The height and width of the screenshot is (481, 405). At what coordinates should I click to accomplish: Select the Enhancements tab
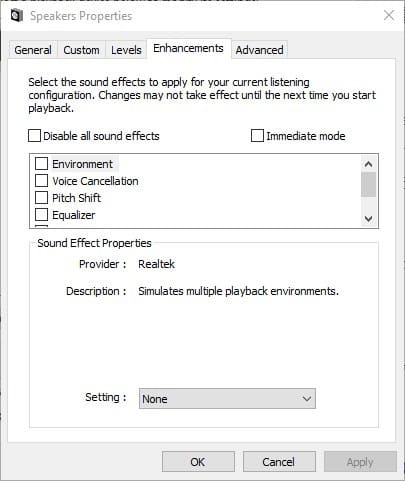point(188,48)
